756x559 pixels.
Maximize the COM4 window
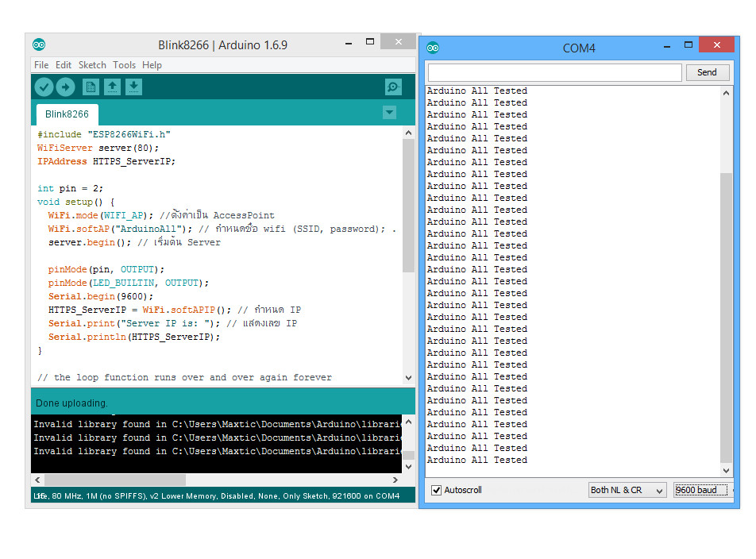click(x=688, y=44)
